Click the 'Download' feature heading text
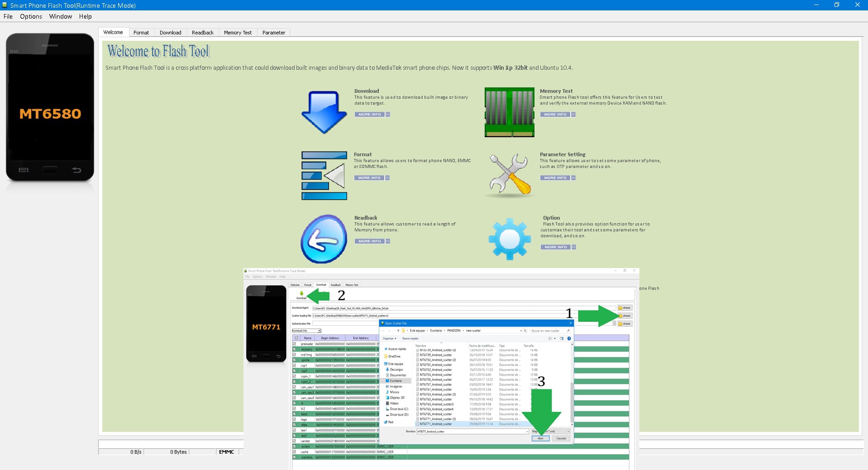868x470 pixels. [367, 91]
